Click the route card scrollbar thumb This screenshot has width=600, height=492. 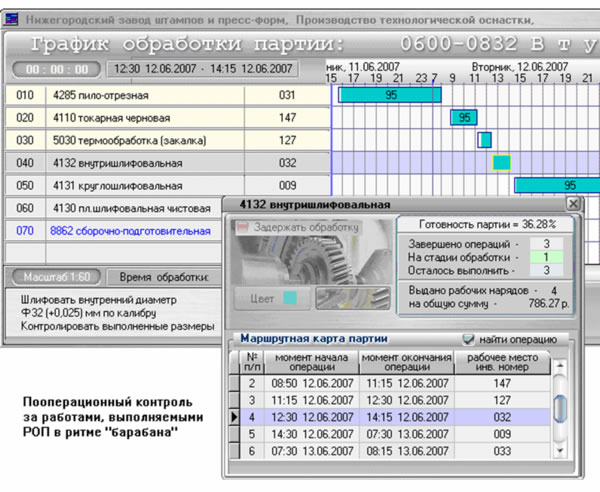[x=560, y=409]
